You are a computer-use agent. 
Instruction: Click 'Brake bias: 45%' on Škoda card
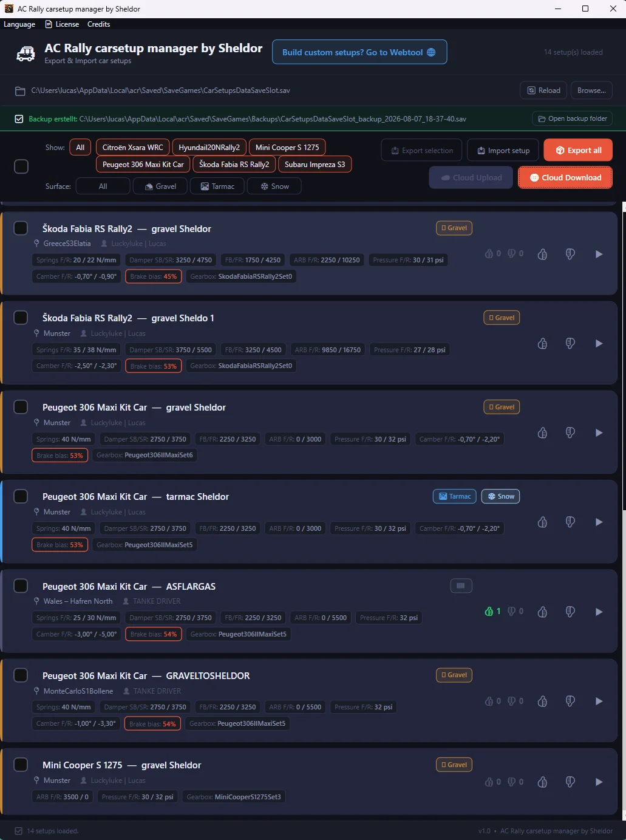pos(153,276)
